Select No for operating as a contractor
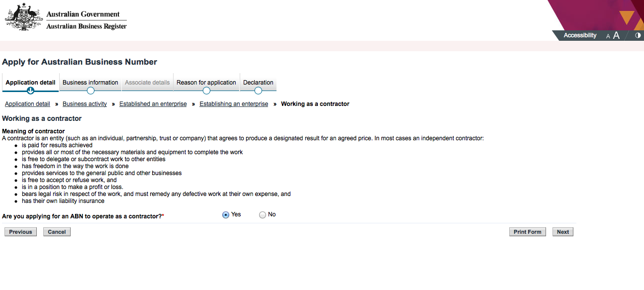This screenshot has height=290, width=644. coord(263,215)
